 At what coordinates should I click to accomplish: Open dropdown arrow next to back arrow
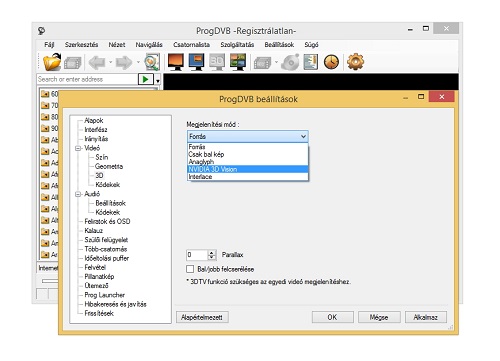click(110, 62)
